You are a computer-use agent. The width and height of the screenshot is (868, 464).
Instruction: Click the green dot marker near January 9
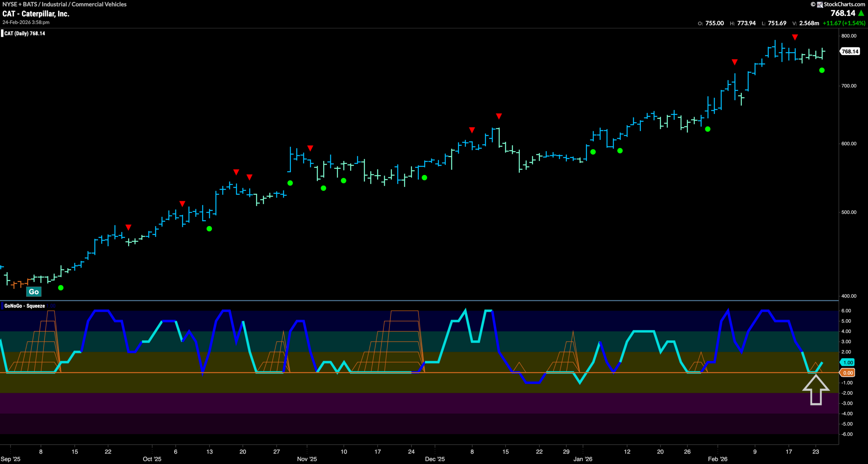click(620, 151)
